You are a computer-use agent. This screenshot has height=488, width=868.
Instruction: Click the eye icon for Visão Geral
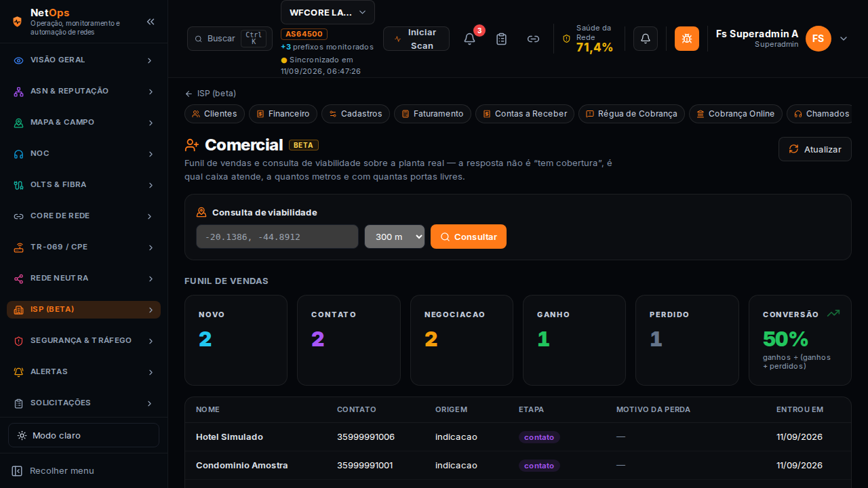(19, 60)
